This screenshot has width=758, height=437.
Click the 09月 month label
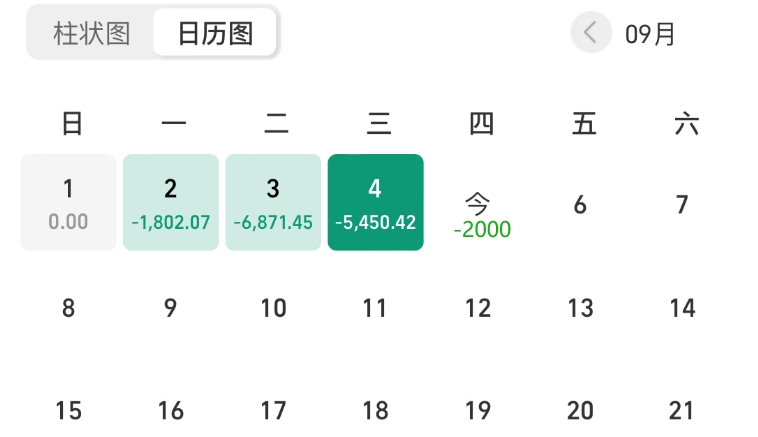click(x=649, y=34)
